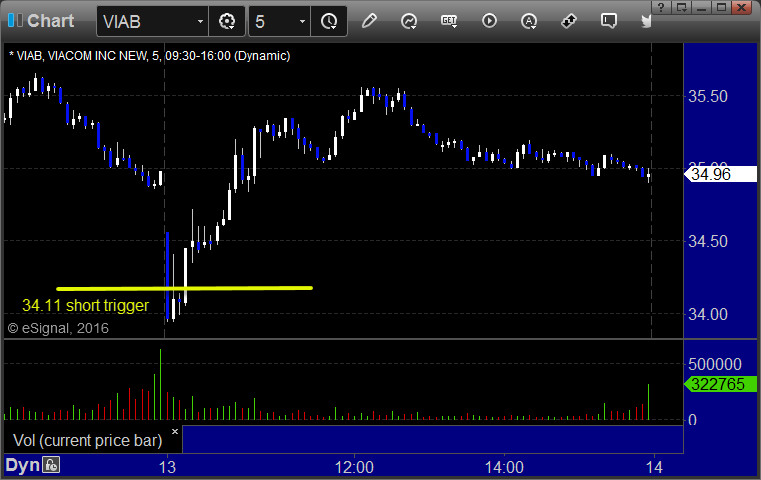The width and height of the screenshot is (761, 480).
Task: Open the VIAB symbol dropdown arrow
Action: tap(200, 21)
